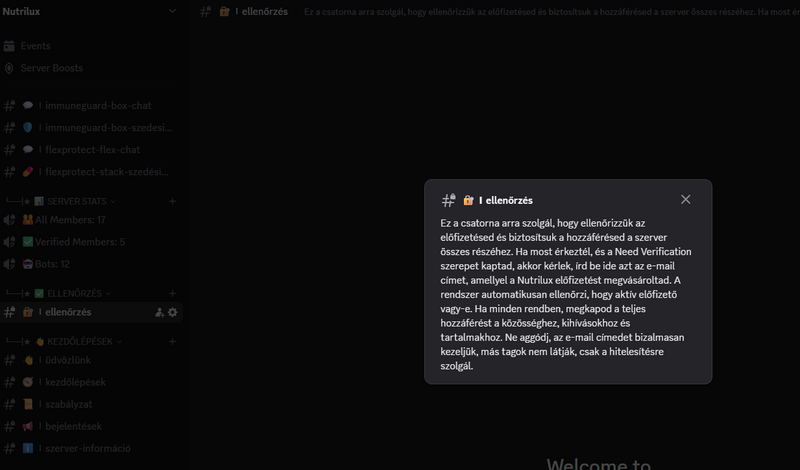Close the ellenőrzés channel topic popup
800x470 pixels.
(685, 200)
